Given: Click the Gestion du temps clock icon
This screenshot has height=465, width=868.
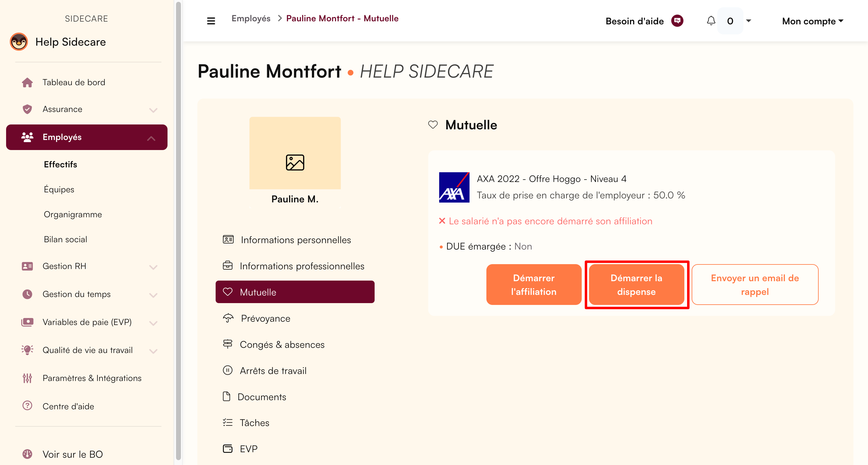Looking at the screenshot, I should (27, 294).
